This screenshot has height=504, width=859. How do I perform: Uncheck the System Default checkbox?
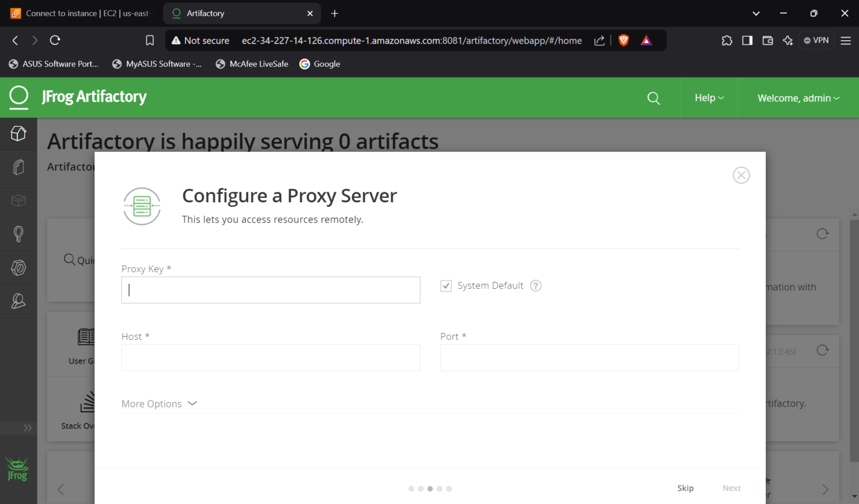point(446,286)
